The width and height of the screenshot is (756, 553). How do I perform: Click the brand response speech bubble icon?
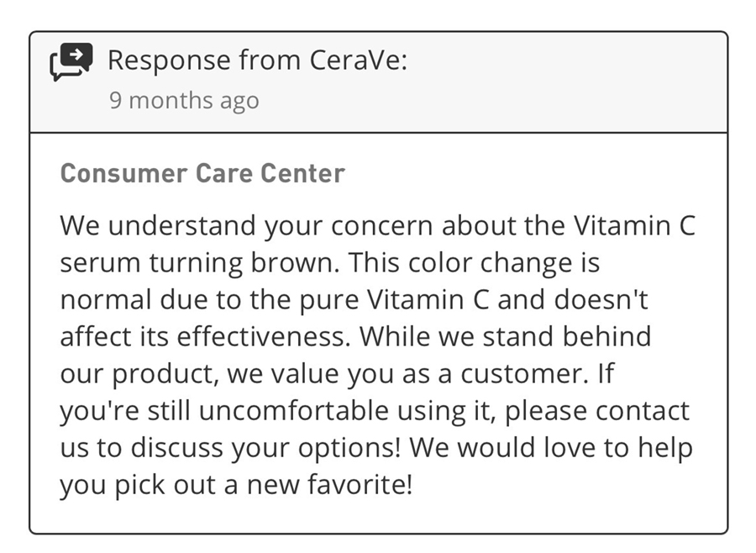pyautogui.click(x=71, y=62)
